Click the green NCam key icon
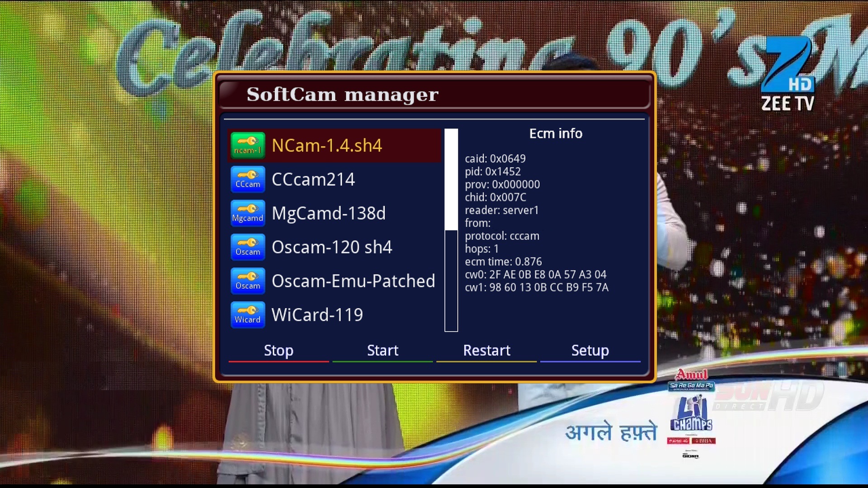The width and height of the screenshot is (868, 488). coord(248,145)
